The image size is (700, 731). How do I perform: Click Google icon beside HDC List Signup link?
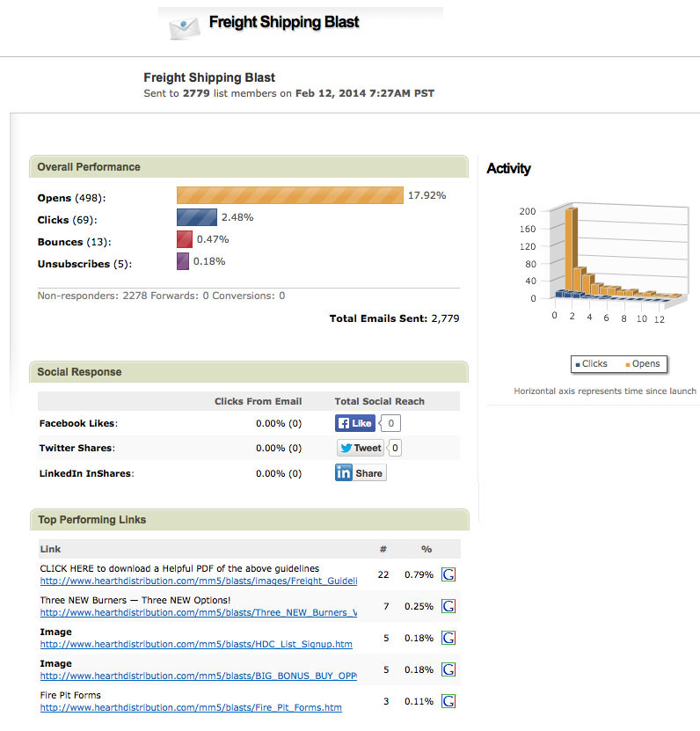448,638
